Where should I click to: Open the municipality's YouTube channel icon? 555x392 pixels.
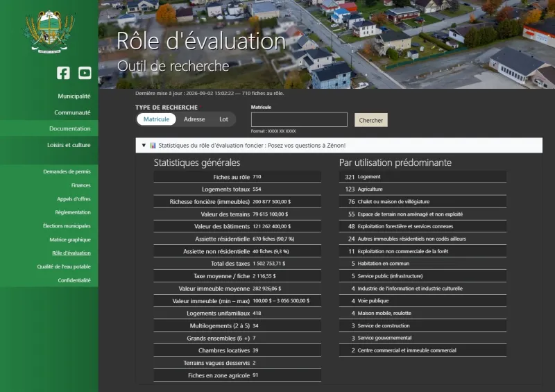85,73
